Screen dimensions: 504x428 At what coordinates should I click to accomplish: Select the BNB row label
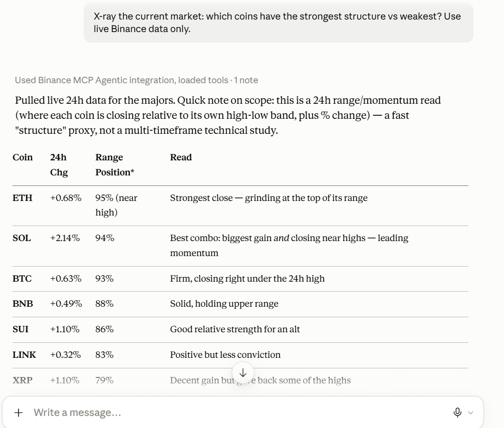(x=23, y=304)
